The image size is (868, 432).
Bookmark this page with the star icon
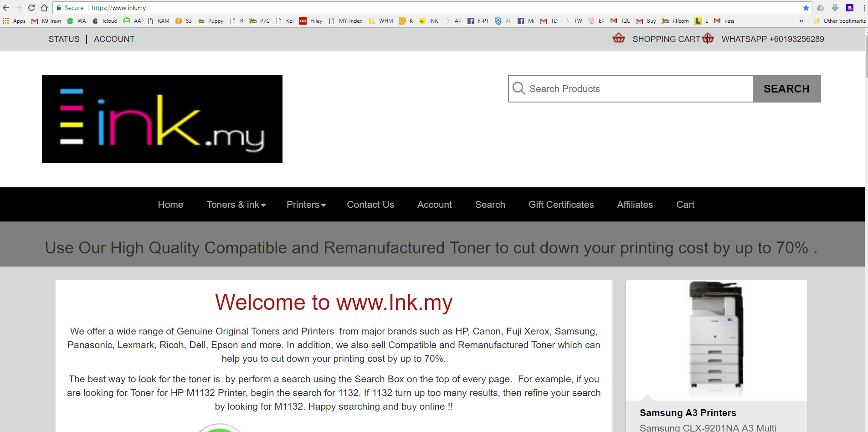click(806, 8)
